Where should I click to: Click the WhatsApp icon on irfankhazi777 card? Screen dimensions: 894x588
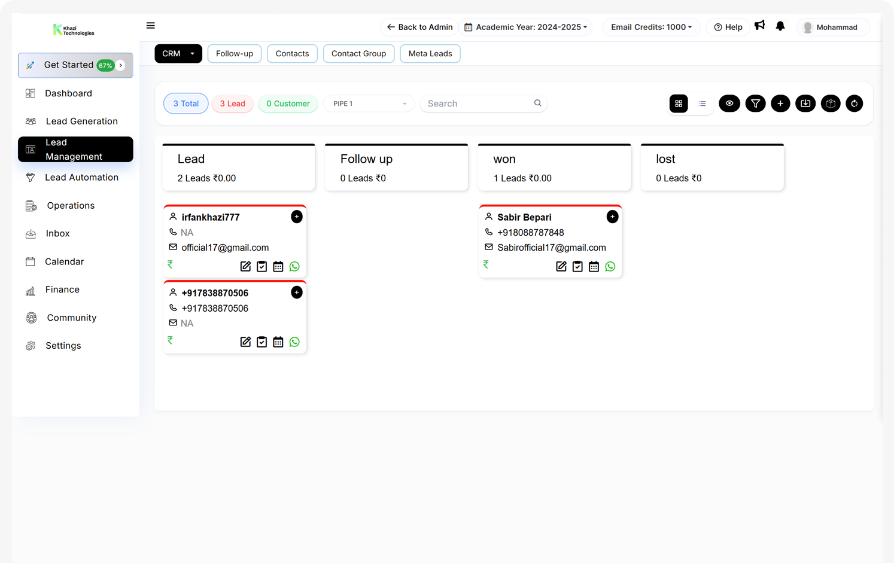(x=294, y=267)
